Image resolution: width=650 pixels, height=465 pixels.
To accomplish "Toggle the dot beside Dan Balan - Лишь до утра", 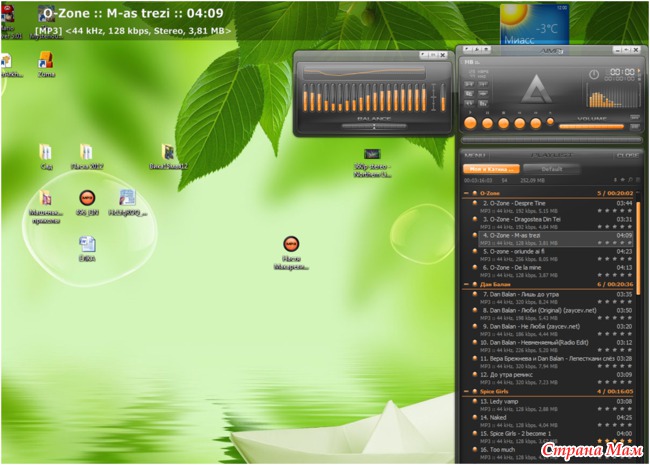I will coord(475,294).
